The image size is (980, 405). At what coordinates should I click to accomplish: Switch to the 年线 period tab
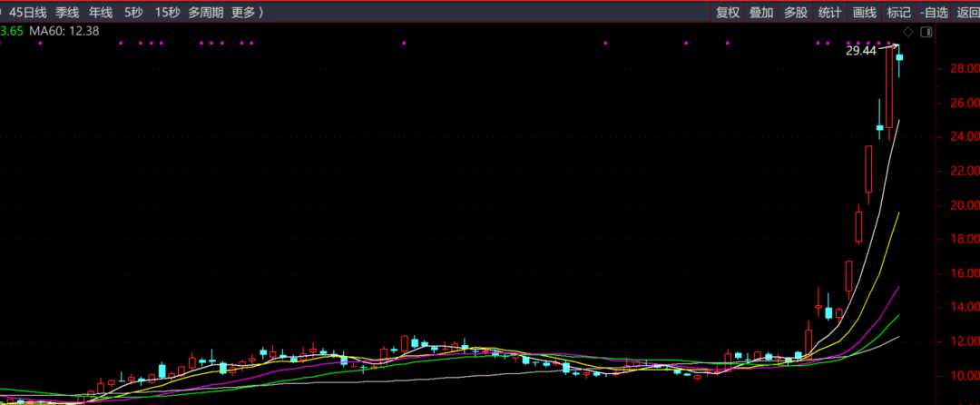(x=101, y=12)
